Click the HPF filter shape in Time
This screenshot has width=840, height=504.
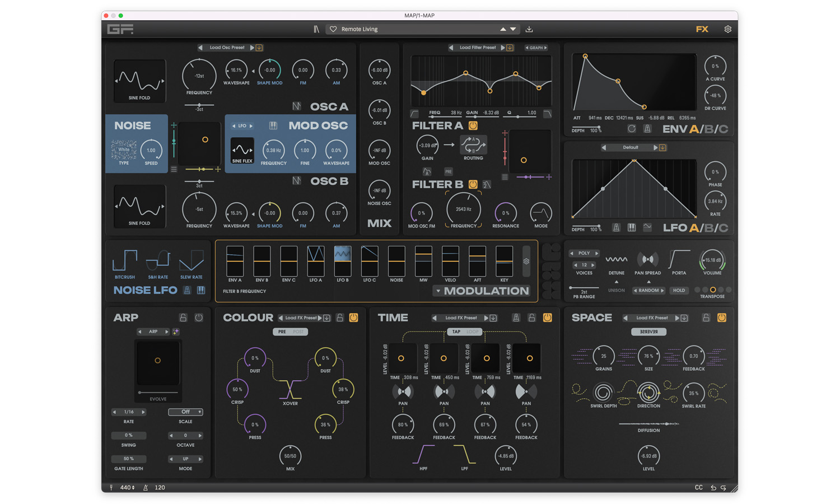point(423,455)
